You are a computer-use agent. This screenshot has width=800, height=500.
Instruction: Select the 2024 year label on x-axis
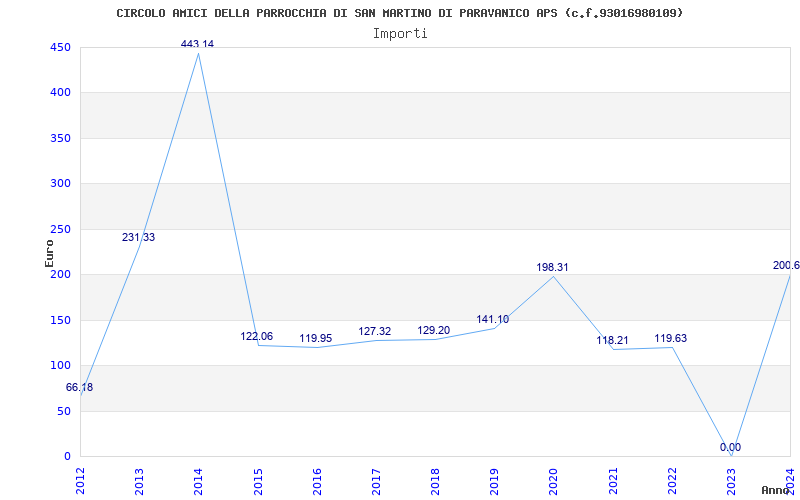pyautogui.click(x=790, y=481)
